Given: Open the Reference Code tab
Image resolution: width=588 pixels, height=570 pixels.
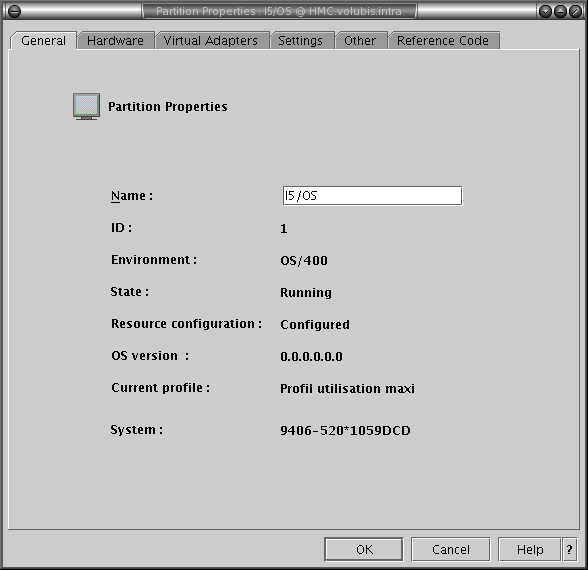Looking at the screenshot, I should (443, 40).
